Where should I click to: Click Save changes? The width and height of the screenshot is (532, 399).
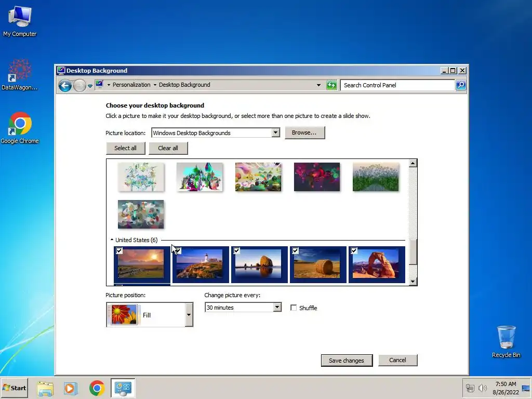(x=347, y=361)
